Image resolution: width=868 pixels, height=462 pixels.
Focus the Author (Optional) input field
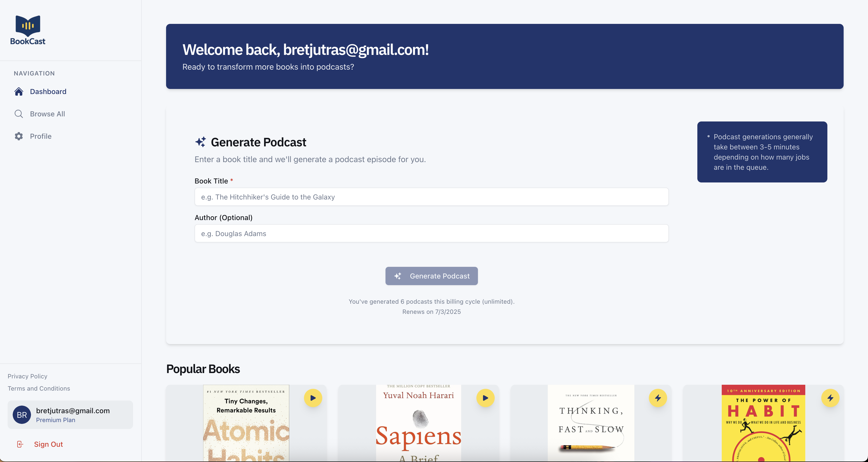pyautogui.click(x=431, y=233)
